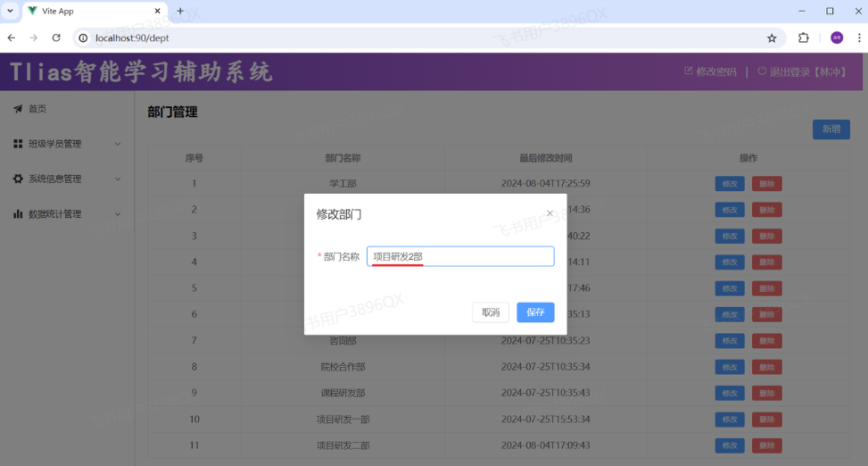Click 删除 in row 3
This screenshot has height=466, width=868.
pyautogui.click(x=766, y=236)
